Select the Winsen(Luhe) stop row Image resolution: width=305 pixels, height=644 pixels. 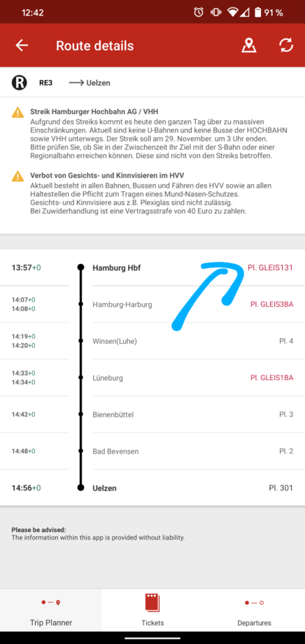click(x=152, y=341)
